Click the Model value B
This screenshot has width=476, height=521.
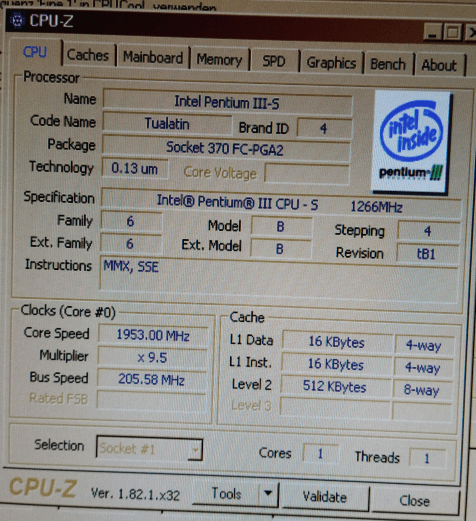pyautogui.click(x=281, y=227)
